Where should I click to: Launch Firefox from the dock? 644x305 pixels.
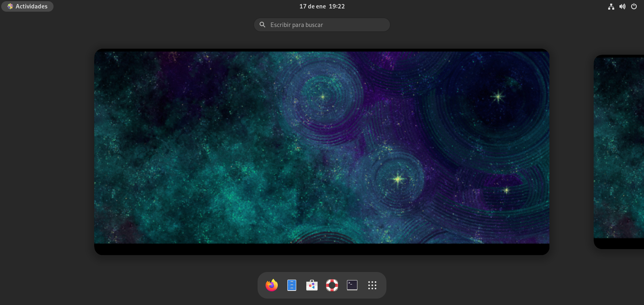tap(272, 285)
